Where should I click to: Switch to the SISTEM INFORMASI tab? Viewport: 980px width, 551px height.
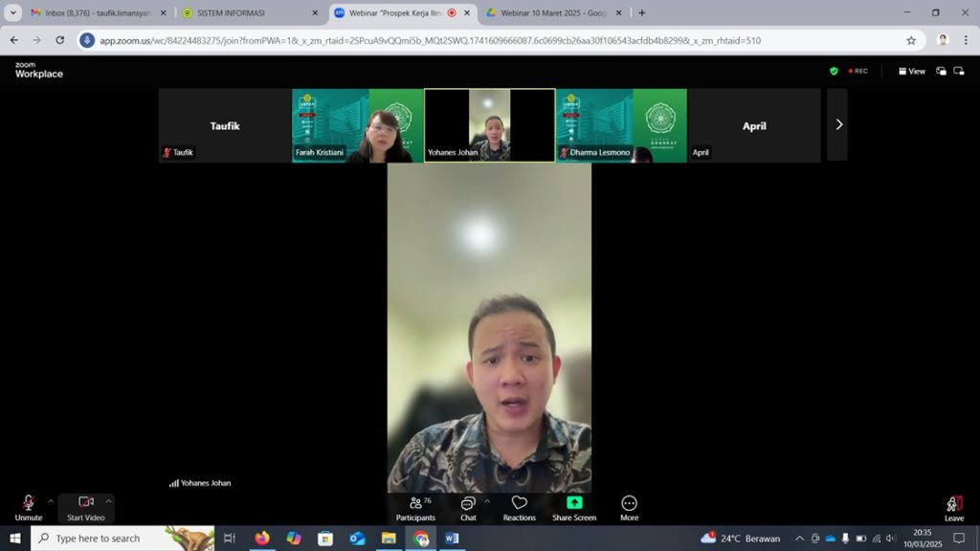tap(245, 13)
